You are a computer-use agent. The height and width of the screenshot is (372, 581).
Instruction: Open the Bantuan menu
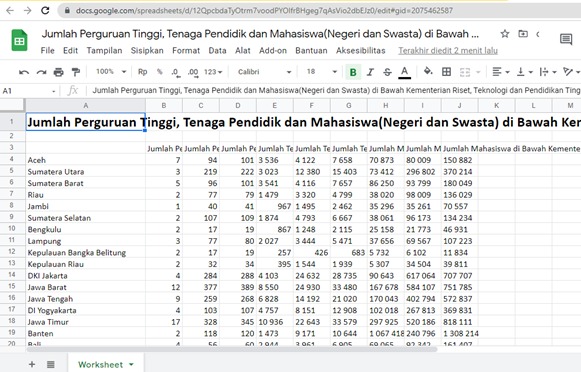[x=311, y=50]
